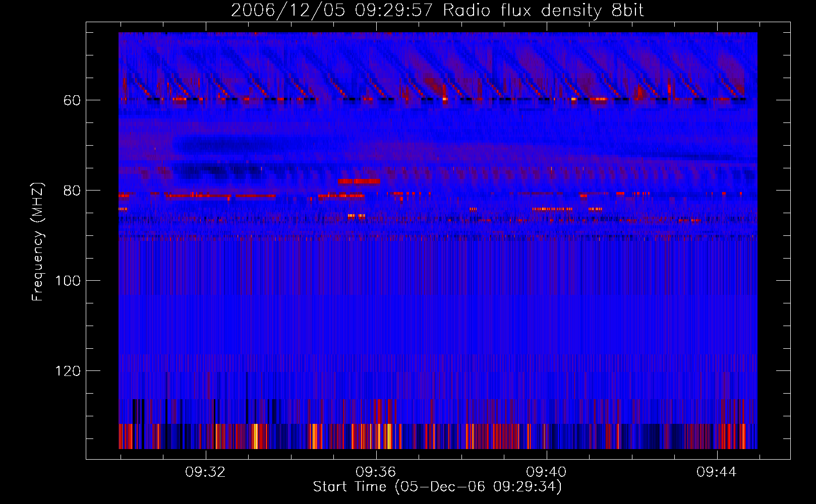The image size is (816, 504).
Task: Click the plot title '2006/12/05 09:29:57 Radio flux density 8bit'
Action: [437, 11]
